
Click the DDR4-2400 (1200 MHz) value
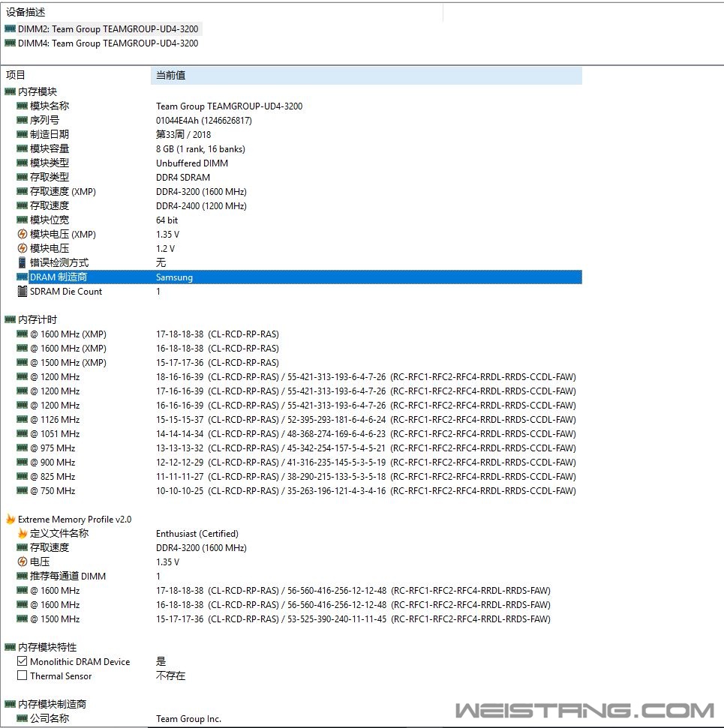tap(201, 206)
